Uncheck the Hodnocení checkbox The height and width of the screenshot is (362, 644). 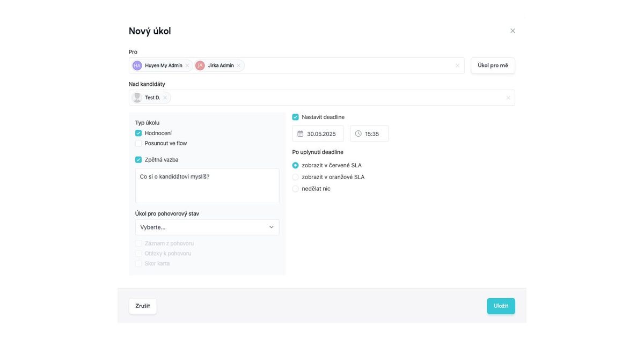point(138,133)
